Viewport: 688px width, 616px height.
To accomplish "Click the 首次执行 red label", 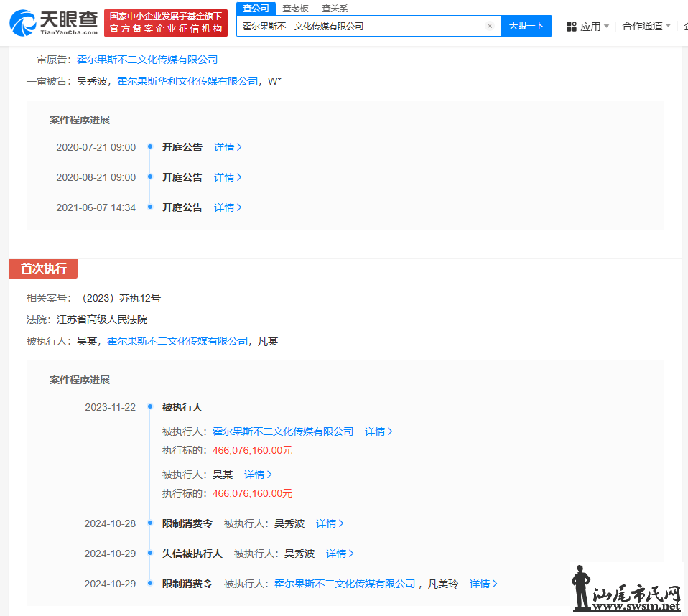I will (44, 269).
